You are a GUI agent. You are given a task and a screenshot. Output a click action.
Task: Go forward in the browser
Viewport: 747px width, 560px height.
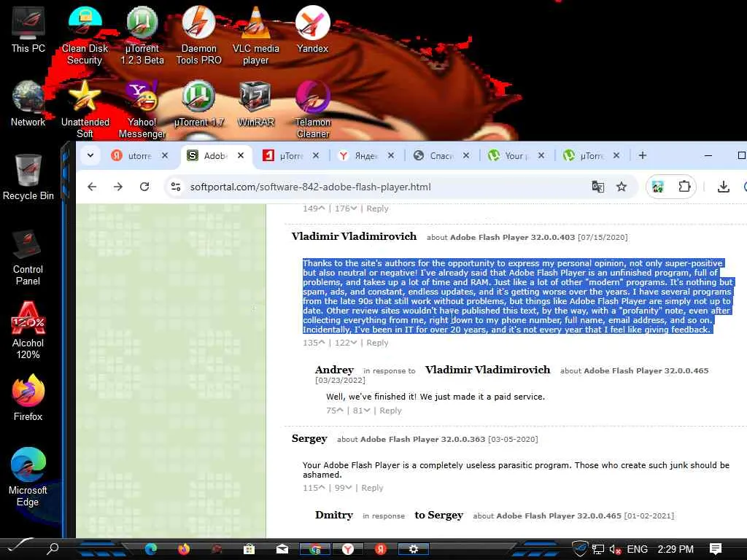pos(118,187)
